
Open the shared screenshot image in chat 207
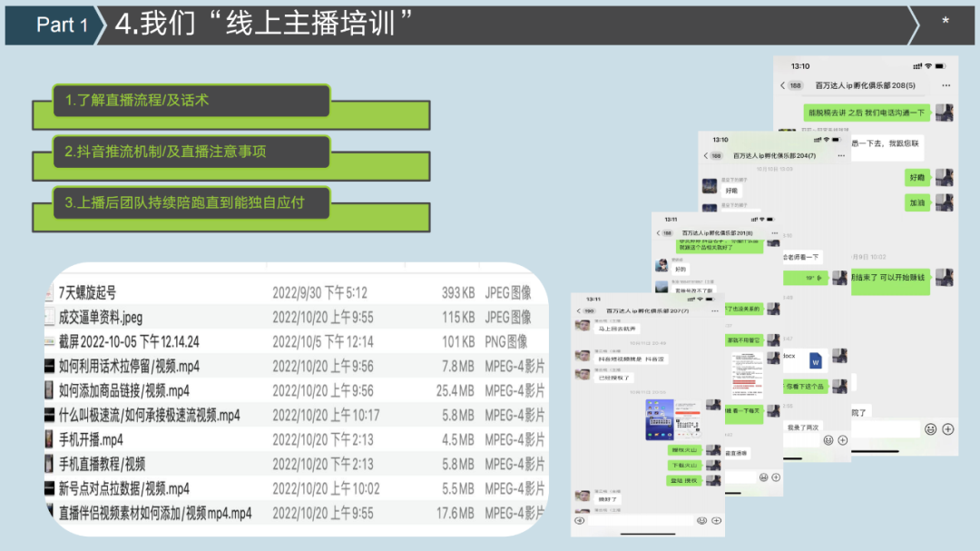click(671, 419)
